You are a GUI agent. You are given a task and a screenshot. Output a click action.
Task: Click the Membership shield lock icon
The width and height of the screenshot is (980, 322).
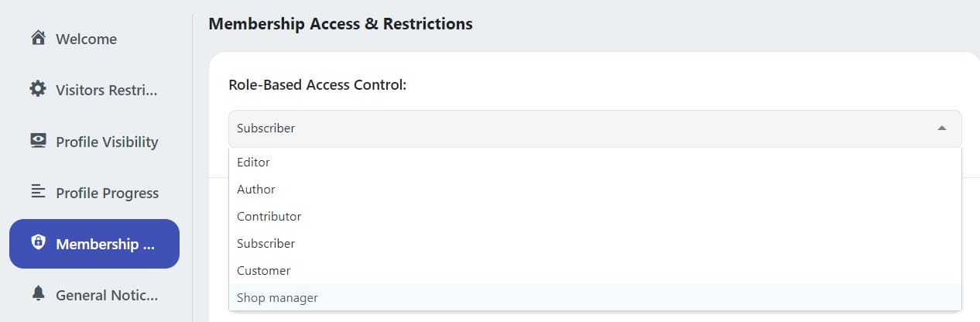(x=38, y=243)
